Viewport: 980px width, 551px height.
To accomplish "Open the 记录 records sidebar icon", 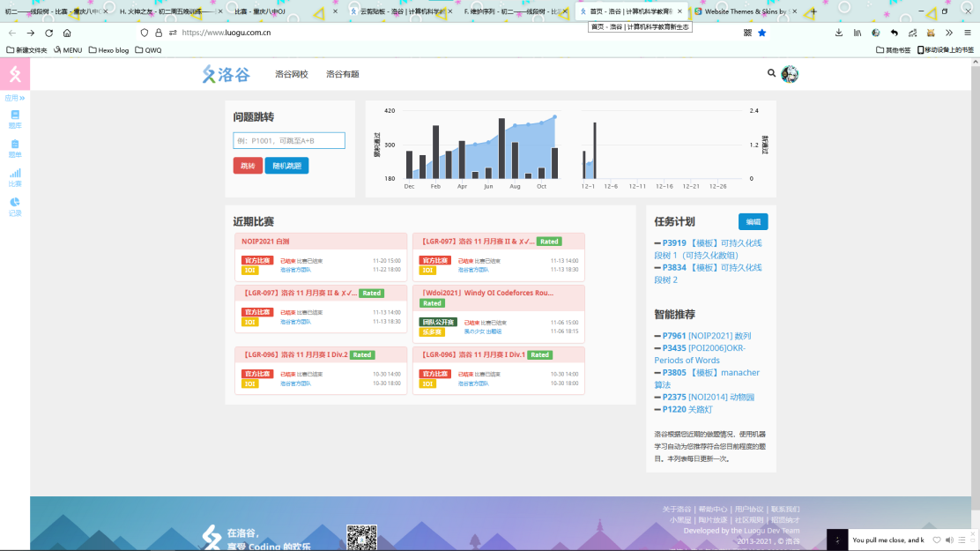I will coord(15,206).
